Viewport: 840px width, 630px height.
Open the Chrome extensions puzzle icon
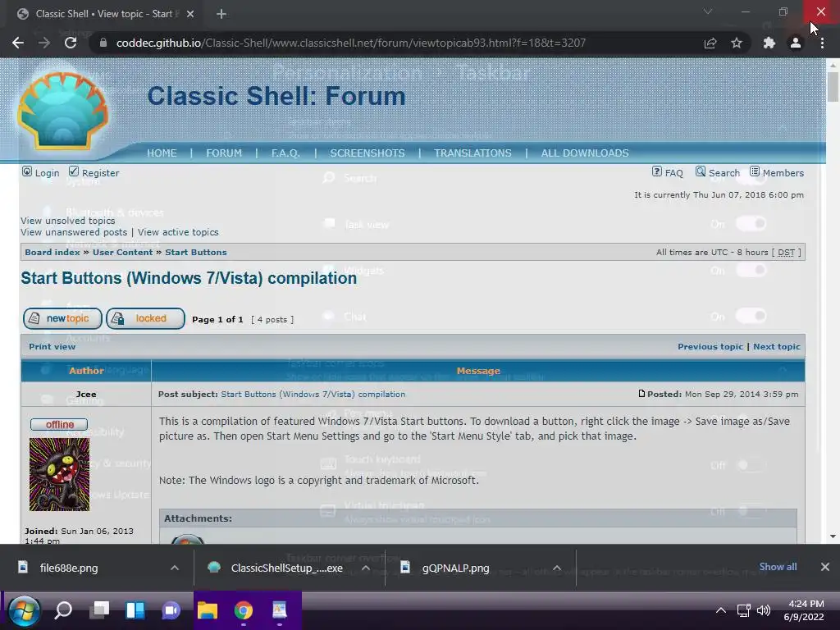tap(769, 43)
